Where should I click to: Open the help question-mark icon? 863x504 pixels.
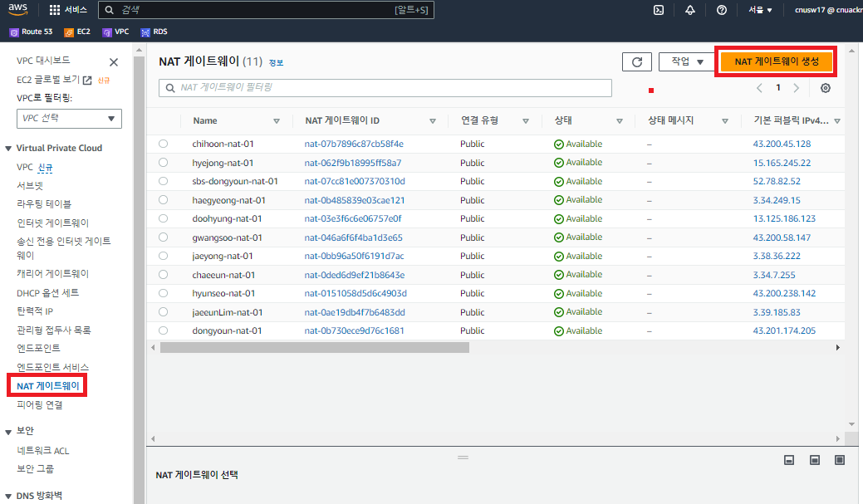coord(722,10)
